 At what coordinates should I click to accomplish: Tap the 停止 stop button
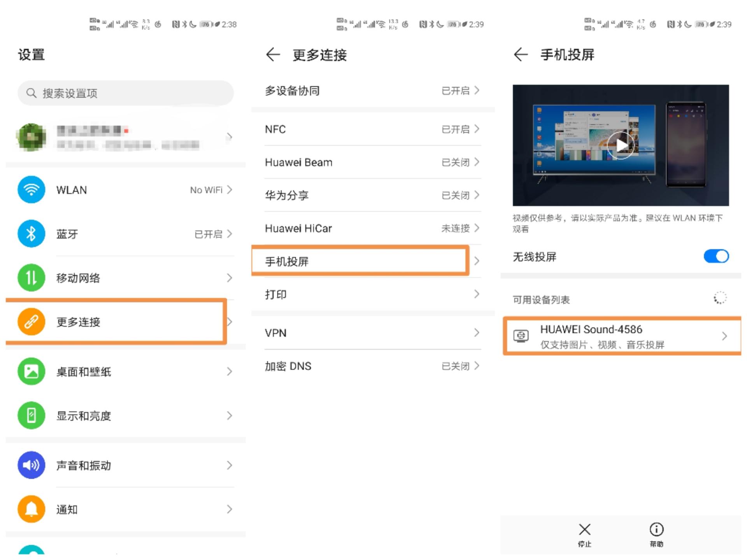[585, 535]
